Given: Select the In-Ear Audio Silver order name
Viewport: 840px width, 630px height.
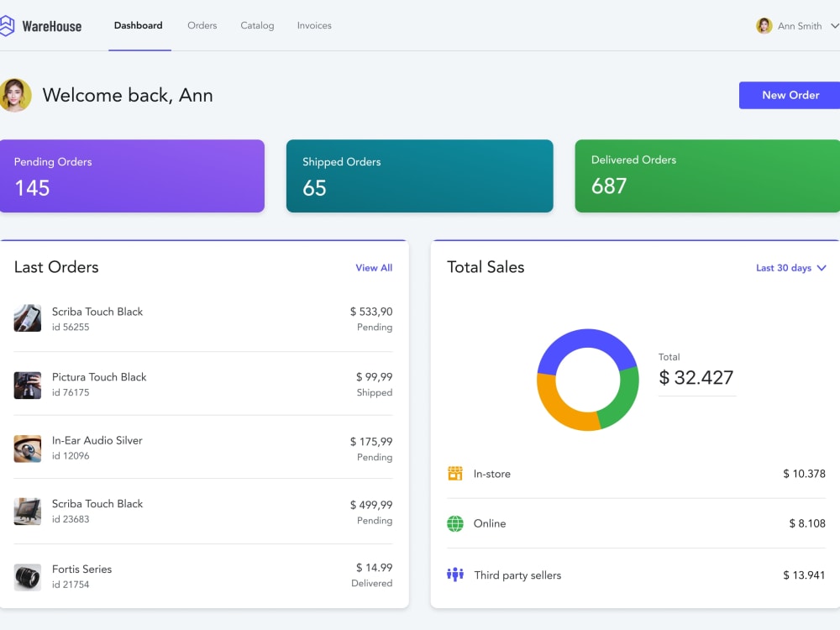Looking at the screenshot, I should click(97, 440).
